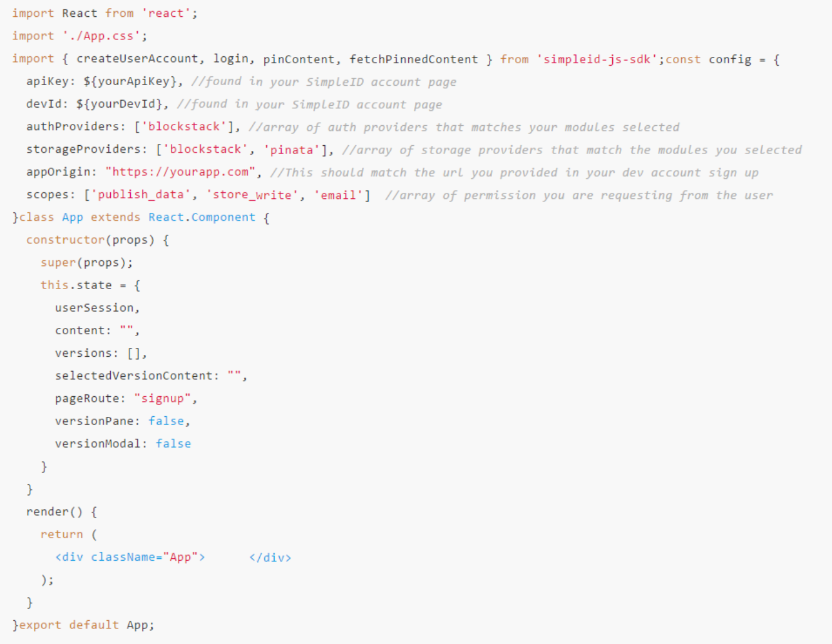Click the selectedVersionContent property name
The width and height of the screenshot is (832, 644).
[x=134, y=376]
